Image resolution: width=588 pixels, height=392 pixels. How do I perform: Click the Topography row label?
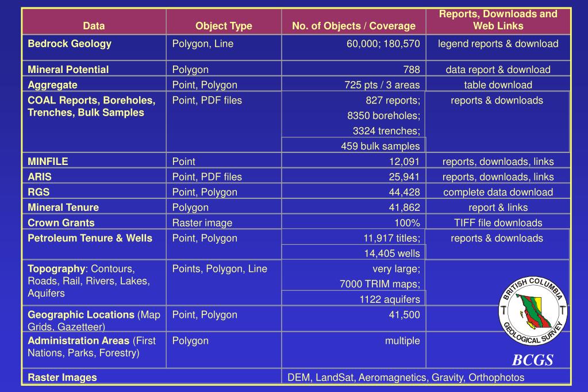(x=89, y=281)
